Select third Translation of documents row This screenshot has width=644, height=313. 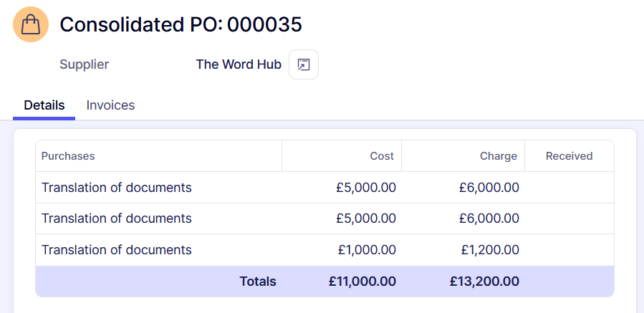[117, 250]
